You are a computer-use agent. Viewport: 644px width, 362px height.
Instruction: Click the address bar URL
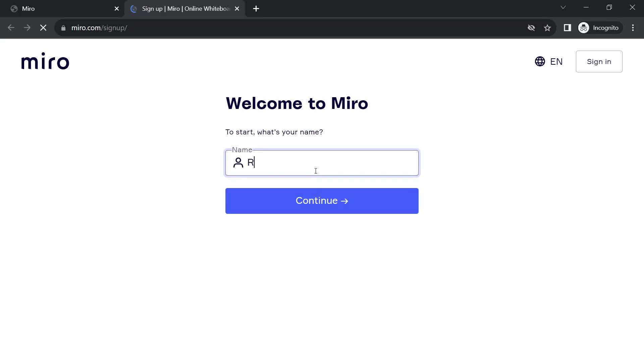tap(99, 28)
